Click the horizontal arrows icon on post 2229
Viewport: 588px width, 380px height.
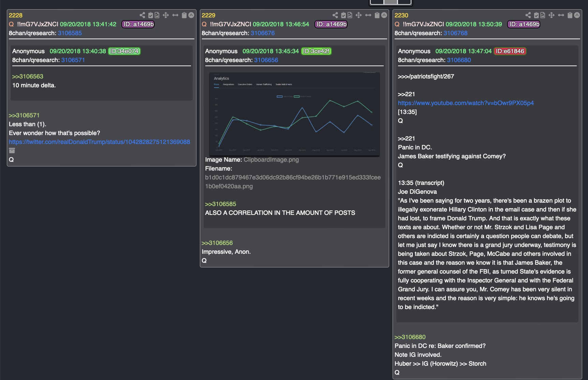[368, 15]
